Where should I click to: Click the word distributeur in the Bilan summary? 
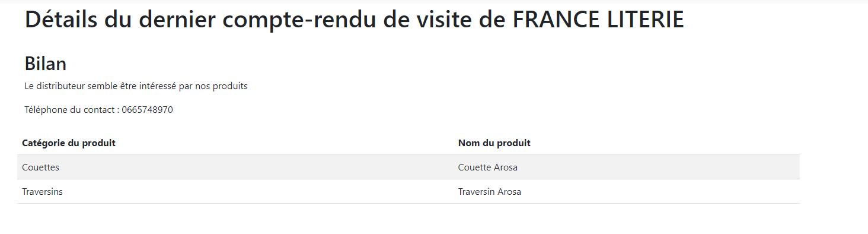(x=60, y=86)
